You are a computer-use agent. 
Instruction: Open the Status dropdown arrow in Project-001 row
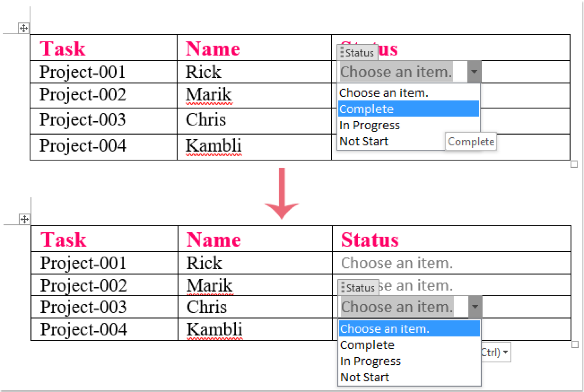pyautogui.click(x=474, y=71)
